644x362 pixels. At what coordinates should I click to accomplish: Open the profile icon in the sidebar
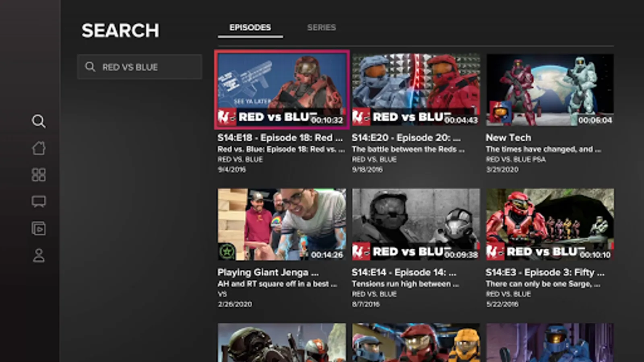tap(39, 255)
